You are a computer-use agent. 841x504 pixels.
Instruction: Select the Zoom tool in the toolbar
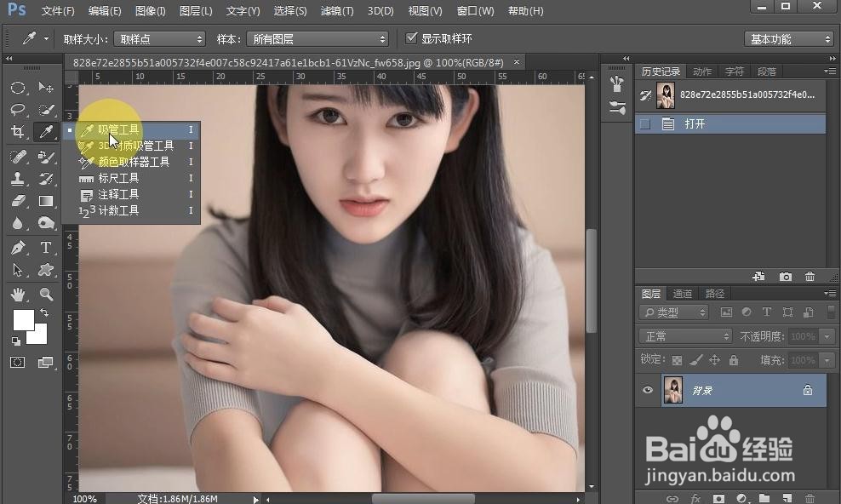pos(46,294)
